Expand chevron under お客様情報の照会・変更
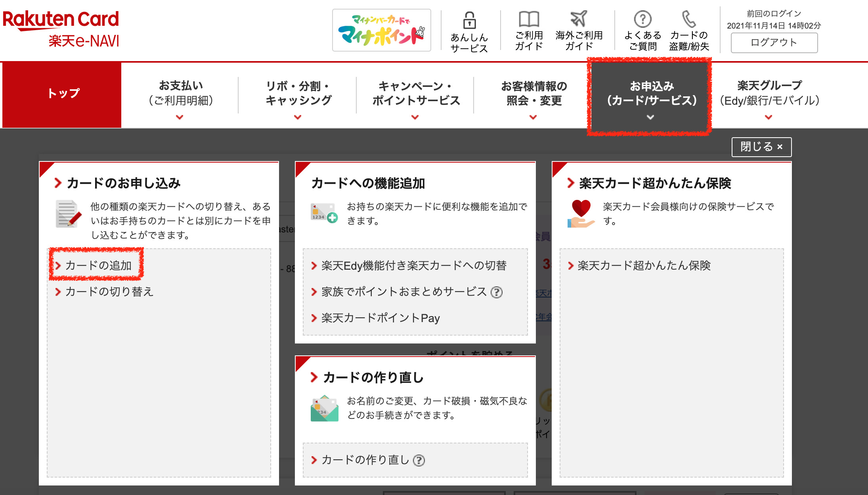 533,117
